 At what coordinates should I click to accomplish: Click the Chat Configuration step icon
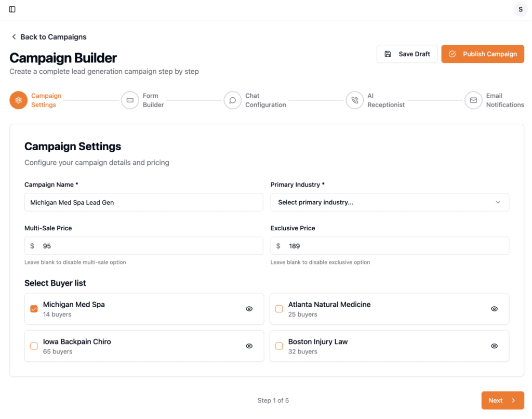(233, 100)
